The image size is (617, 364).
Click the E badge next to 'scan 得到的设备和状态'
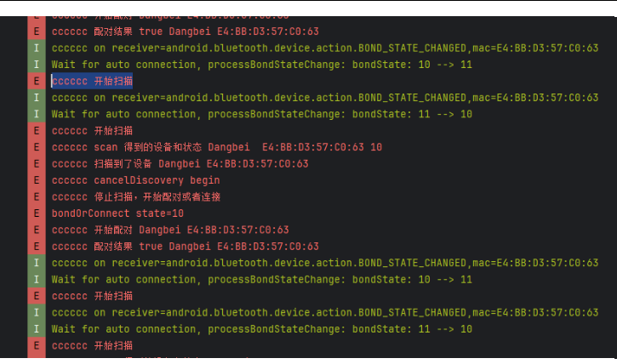pyautogui.click(x=37, y=147)
